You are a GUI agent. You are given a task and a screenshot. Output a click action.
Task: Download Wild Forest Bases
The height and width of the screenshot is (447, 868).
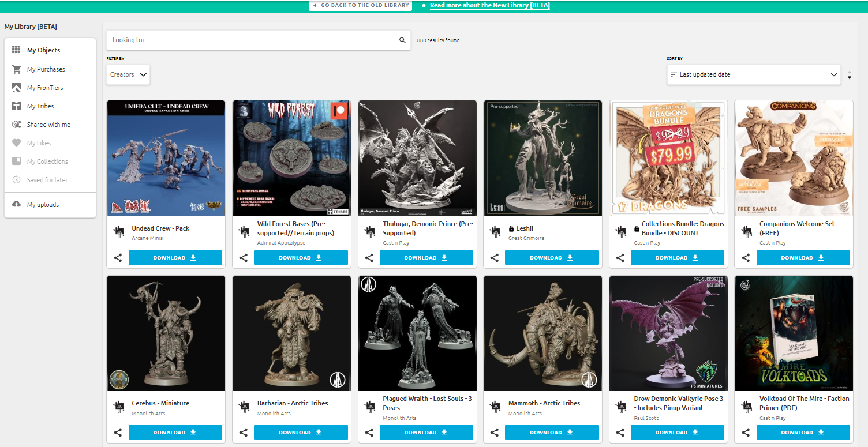pos(301,258)
